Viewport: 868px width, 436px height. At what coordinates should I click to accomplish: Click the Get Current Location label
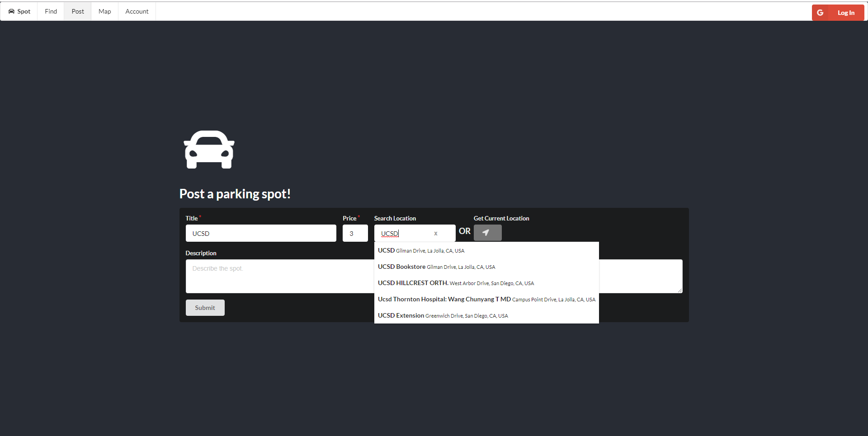[501, 218]
